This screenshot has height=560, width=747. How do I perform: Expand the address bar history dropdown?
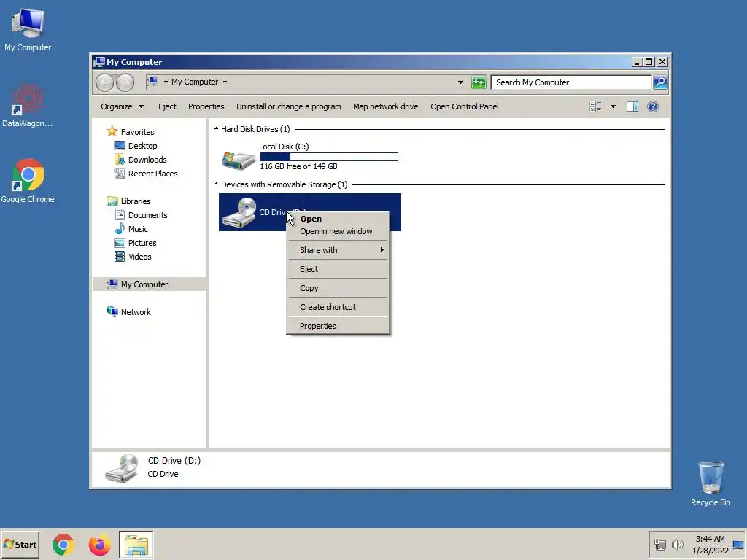460,82
